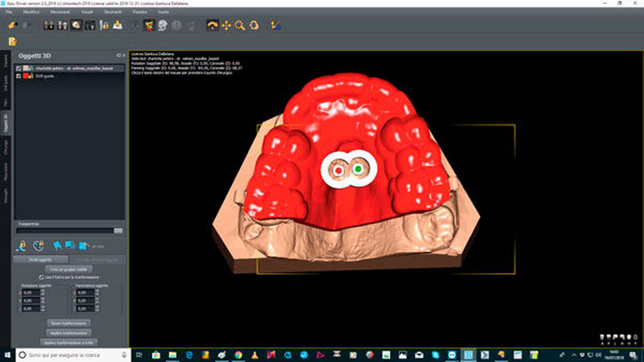Click the X rotation value input field

[31, 292]
